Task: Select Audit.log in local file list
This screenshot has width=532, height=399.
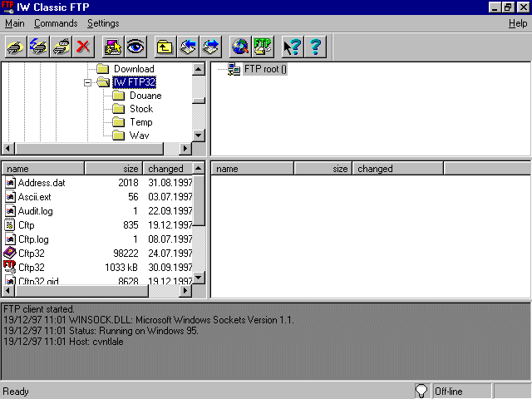Action: coord(35,211)
